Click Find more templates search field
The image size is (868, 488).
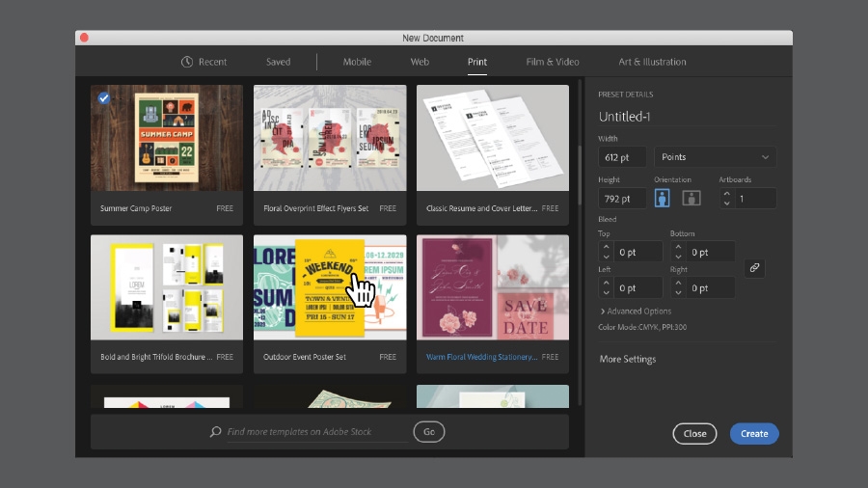(317, 431)
